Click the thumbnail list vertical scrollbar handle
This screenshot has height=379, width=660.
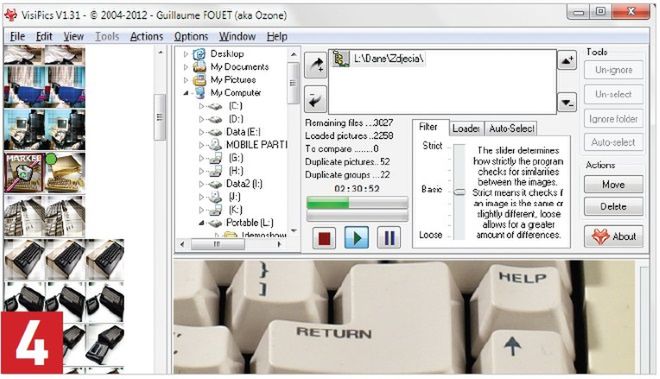coord(160,117)
